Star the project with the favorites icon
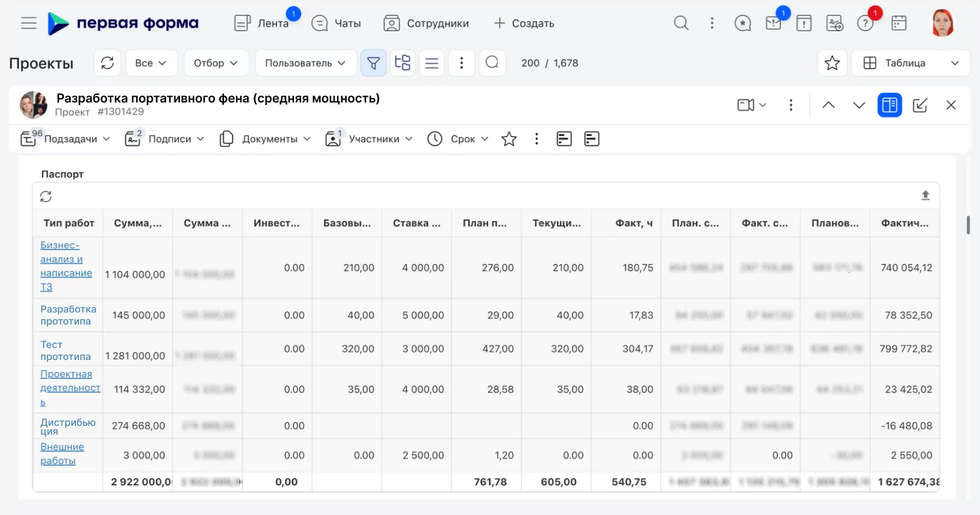980x515 pixels. point(509,139)
